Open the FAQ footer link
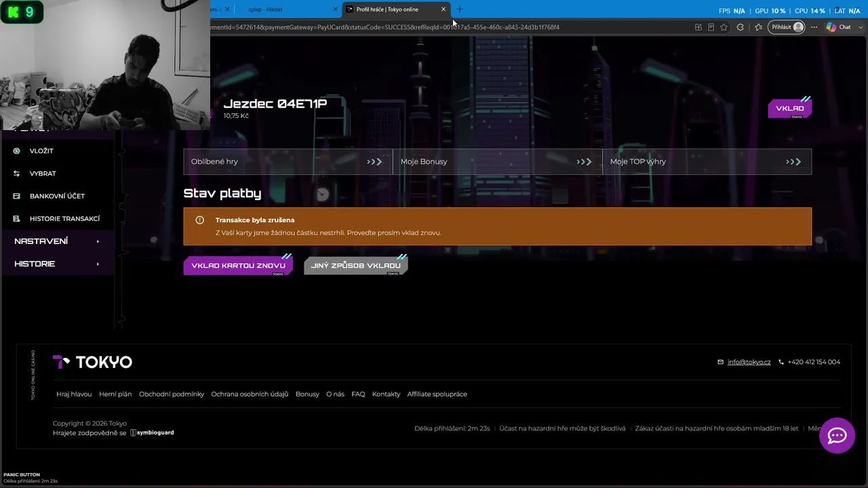 pyautogui.click(x=358, y=394)
